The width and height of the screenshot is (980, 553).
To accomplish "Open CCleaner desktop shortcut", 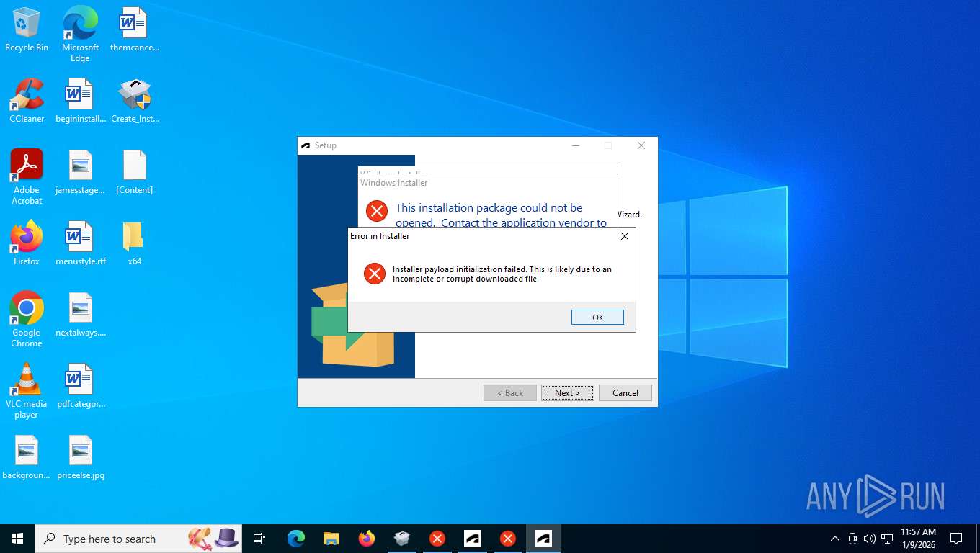I will tap(27, 101).
